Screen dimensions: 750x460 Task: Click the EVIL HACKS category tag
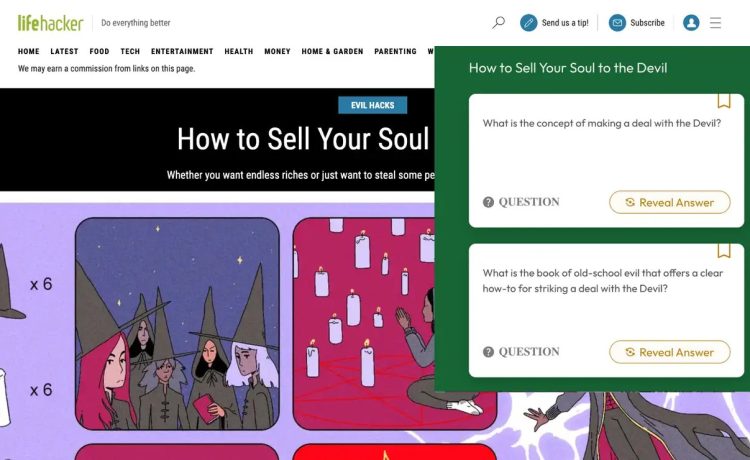(373, 105)
